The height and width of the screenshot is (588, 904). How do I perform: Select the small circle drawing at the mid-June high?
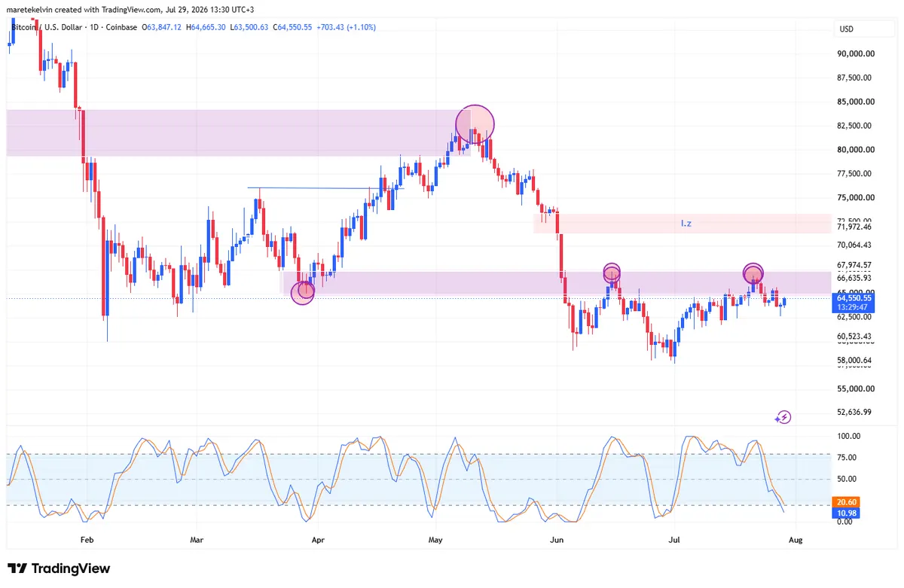(612, 272)
